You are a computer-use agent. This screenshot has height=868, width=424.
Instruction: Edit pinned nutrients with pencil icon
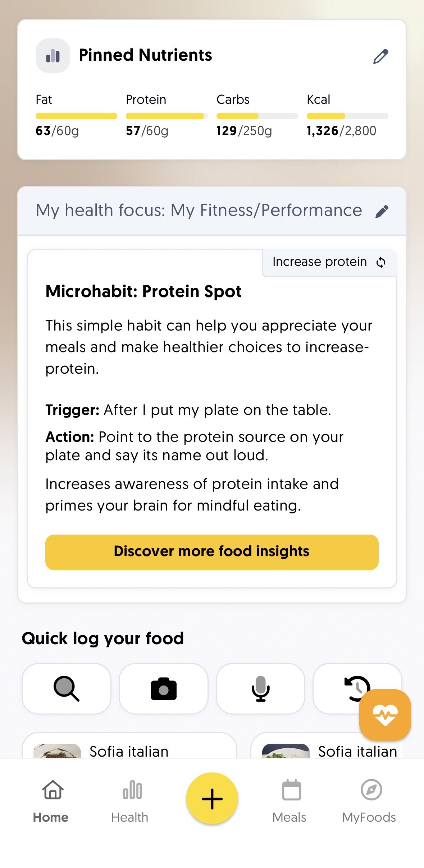coord(380,56)
